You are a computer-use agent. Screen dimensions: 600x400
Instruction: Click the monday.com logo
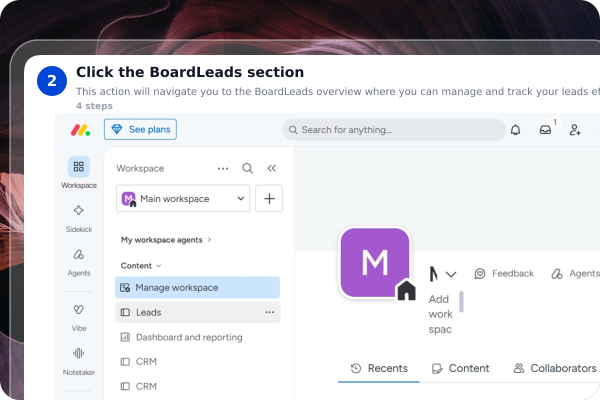click(80, 130)
